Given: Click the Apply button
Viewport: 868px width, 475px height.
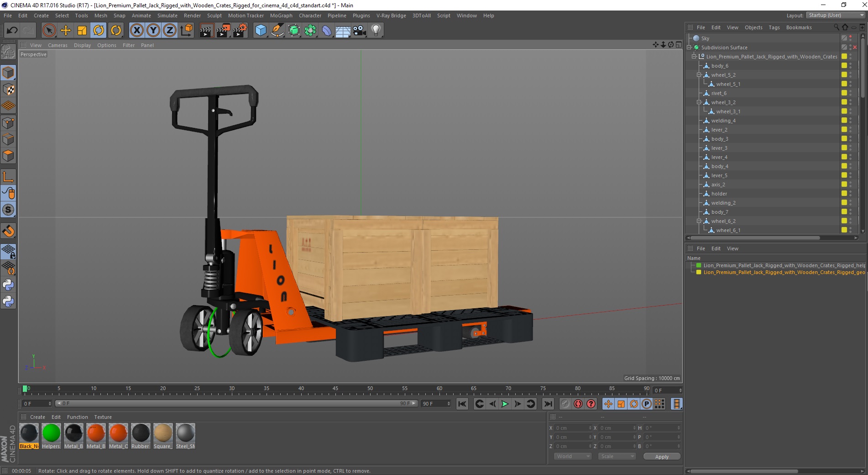Looking at the screenshot, I should point(662,456).
